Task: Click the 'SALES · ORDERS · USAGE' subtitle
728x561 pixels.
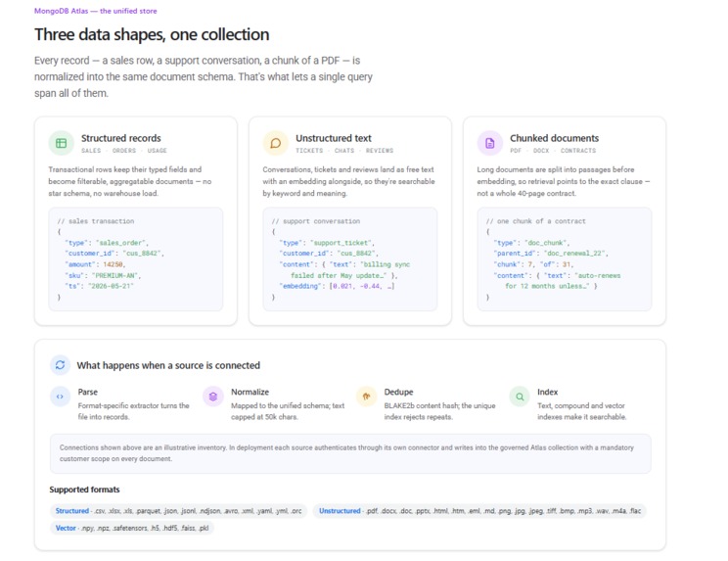Action: (124, 151)
